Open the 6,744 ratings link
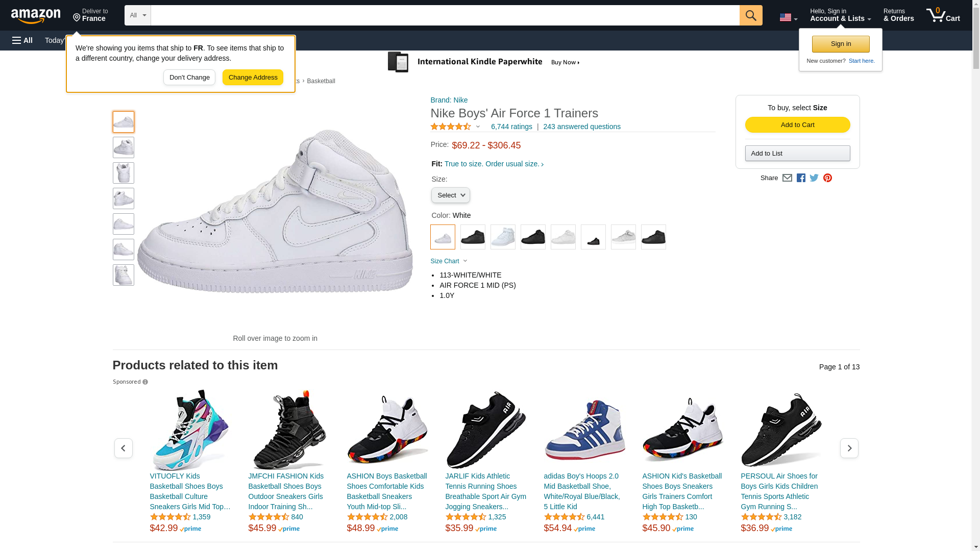This screenshot has height=551, width=980. point(511,127)
